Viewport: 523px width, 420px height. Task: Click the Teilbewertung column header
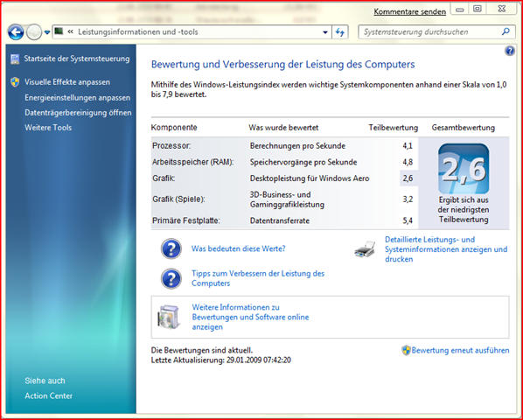(x=394, y=128)
